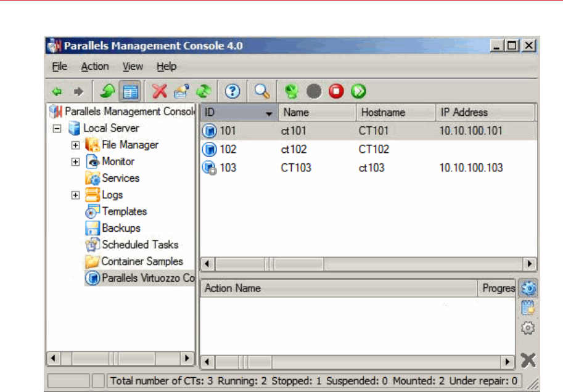Open the File menu
The height and width of the screenshot is (392, 563).
point(60,67)
